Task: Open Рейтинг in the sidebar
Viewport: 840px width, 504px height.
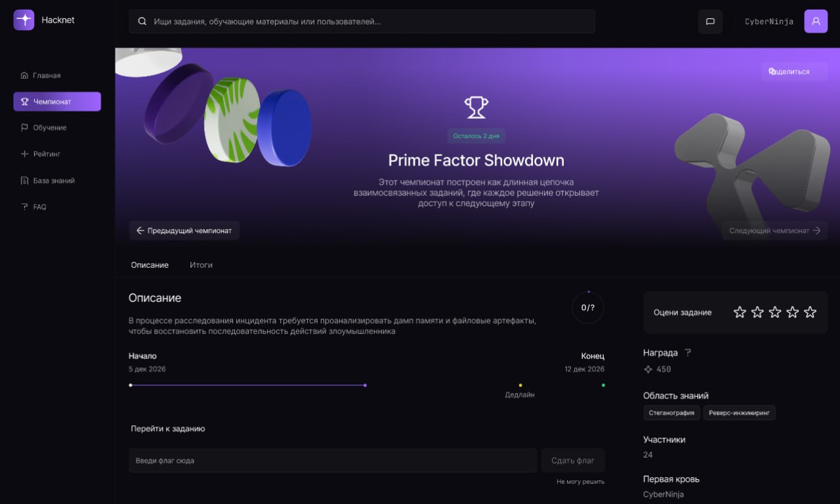Action: (x=57, y=154)
